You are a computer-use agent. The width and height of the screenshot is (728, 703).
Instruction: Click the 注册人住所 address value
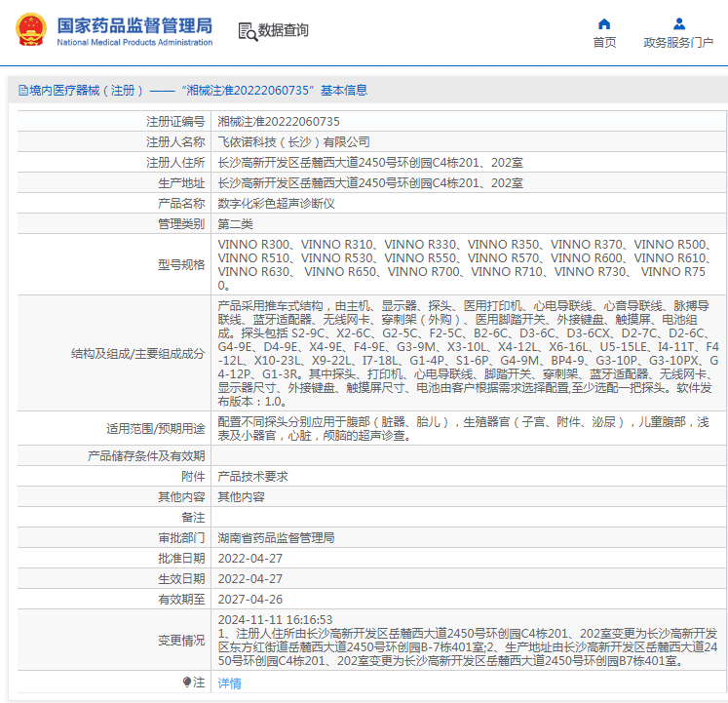370,163
